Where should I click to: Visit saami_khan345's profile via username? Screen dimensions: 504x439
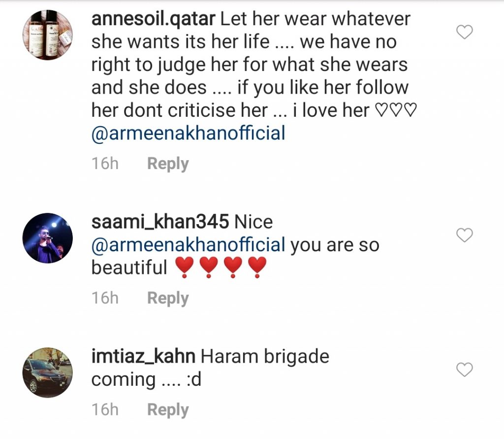point(160,222)
